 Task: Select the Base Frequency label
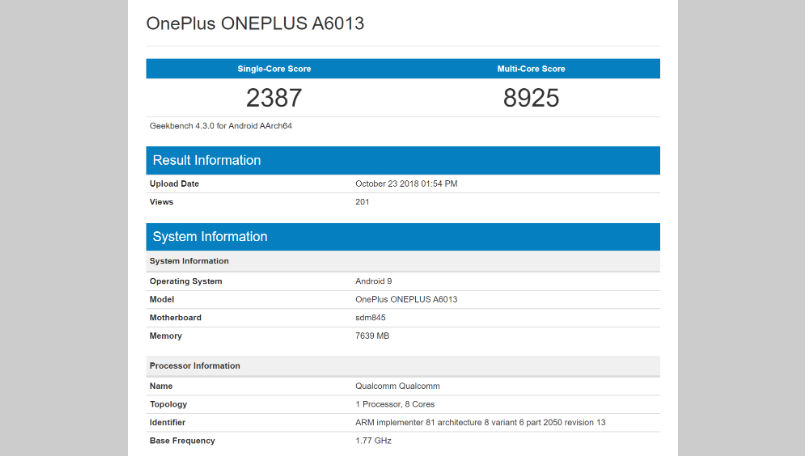[182, 441]
